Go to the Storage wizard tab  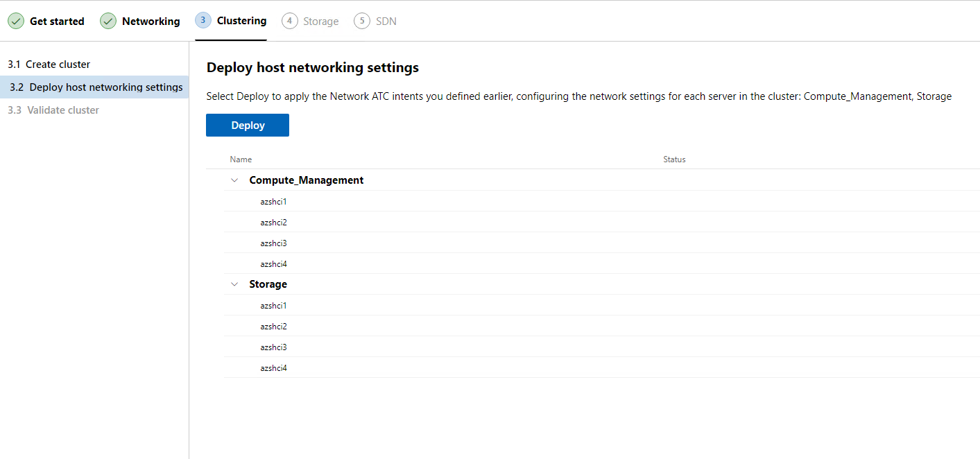[320, 21]
